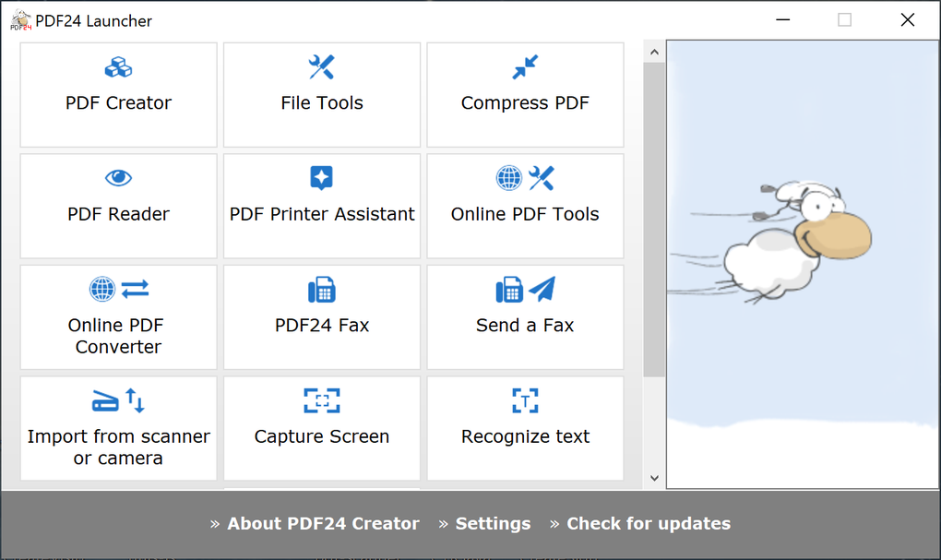This screenshot has width=941, height=560.
Task: Select the Compress PDF tool
Action: [524, 95]
